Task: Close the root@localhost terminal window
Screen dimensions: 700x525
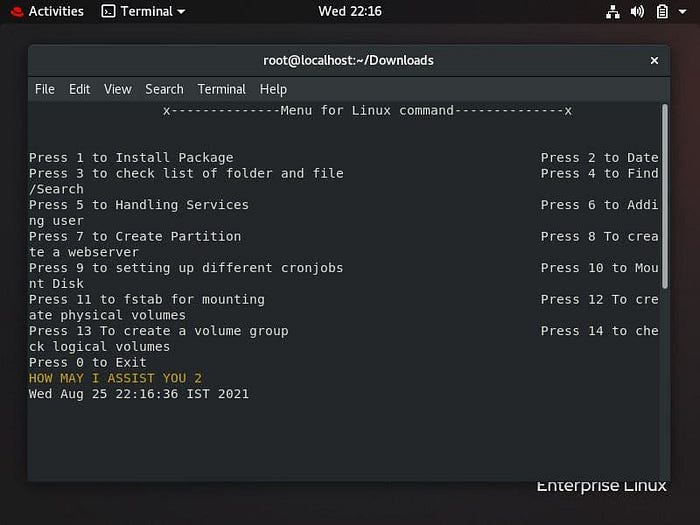Action: [x=654, y=60]
